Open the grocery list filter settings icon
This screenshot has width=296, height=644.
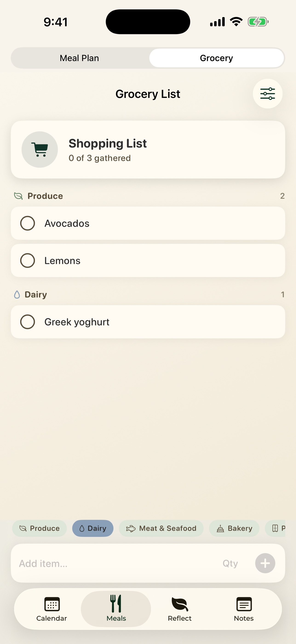click(x=267, y=94)
